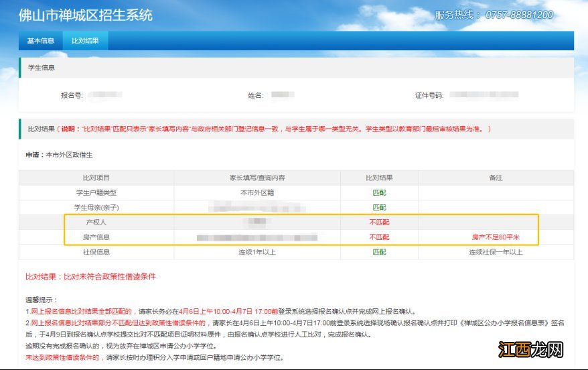Click the 匹配 result in 学生户籍类型 row

coord(379,192)
